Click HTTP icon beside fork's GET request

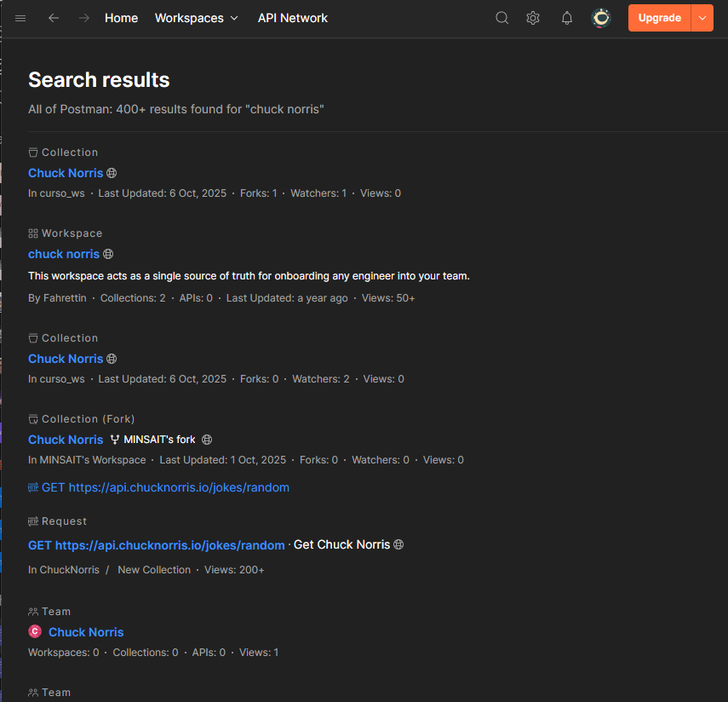(x=33, y=487)
